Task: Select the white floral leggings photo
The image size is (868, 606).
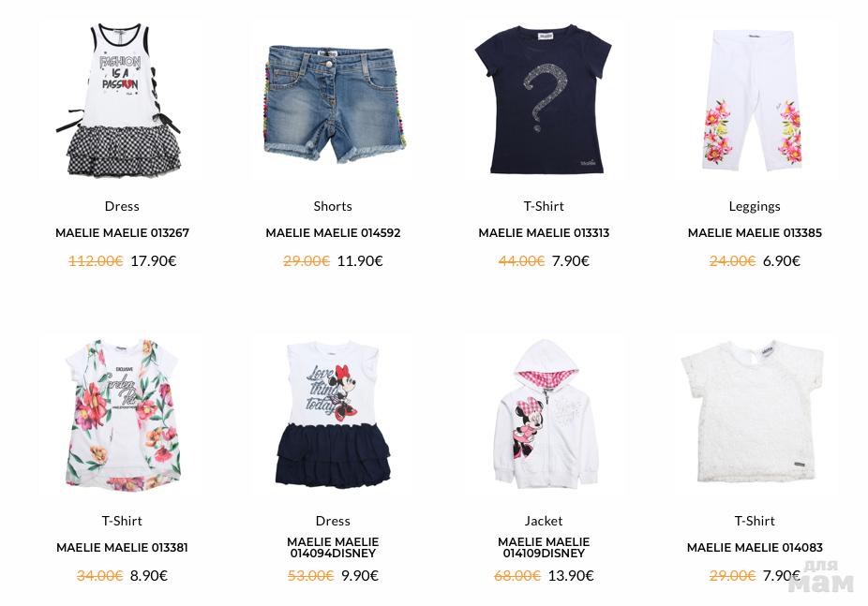Action: (x=754, y=100)
